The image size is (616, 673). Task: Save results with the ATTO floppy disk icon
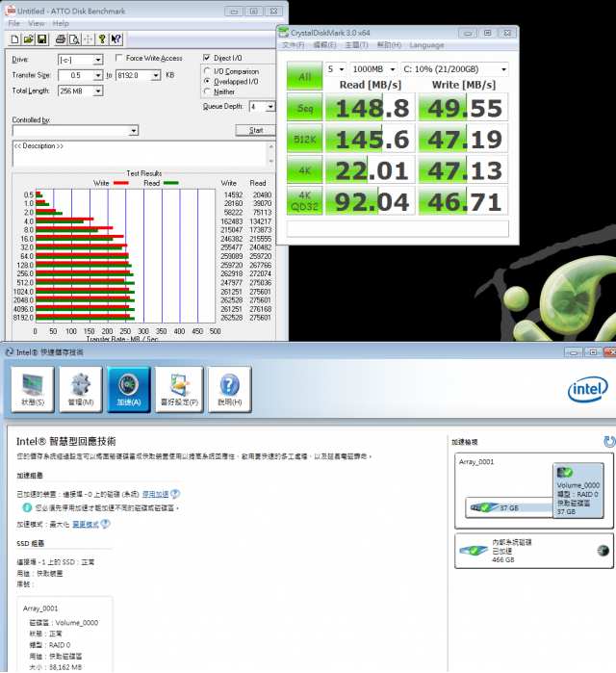click(42, 39)
